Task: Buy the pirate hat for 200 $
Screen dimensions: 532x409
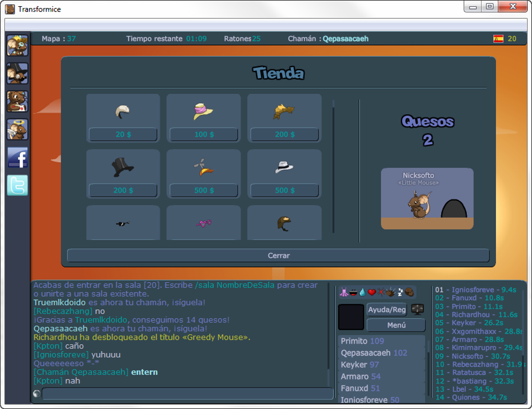Action: pos(284,135)
